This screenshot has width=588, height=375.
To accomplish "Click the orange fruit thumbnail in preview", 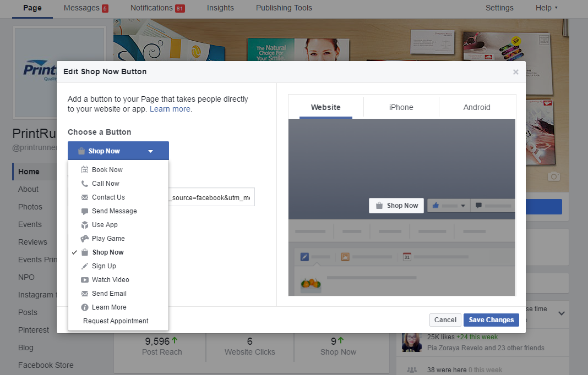I will click(x=311, y=285).
